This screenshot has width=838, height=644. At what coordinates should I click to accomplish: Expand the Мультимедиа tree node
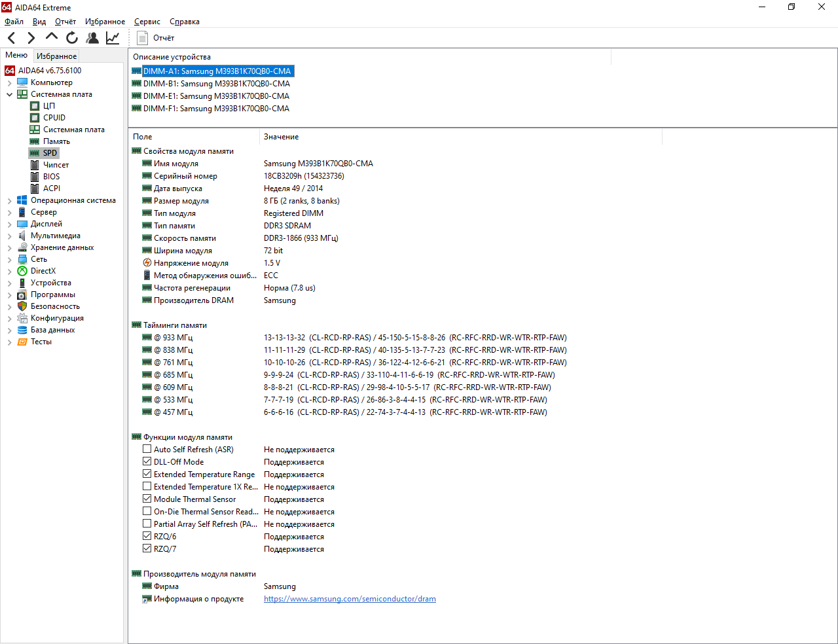tap(9, 236)
